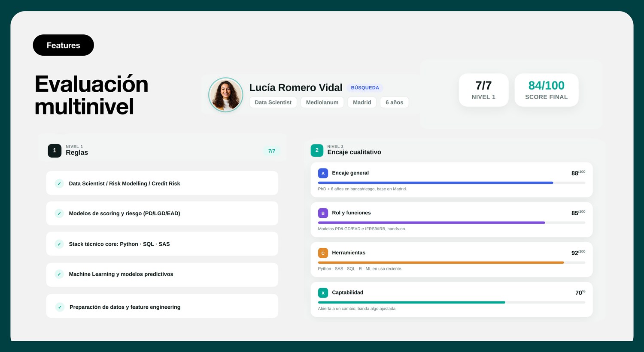This screenshot has width=644, height=352.
Task: Click the Captabilidad green progress bar
Action: [x=411, y=303]
